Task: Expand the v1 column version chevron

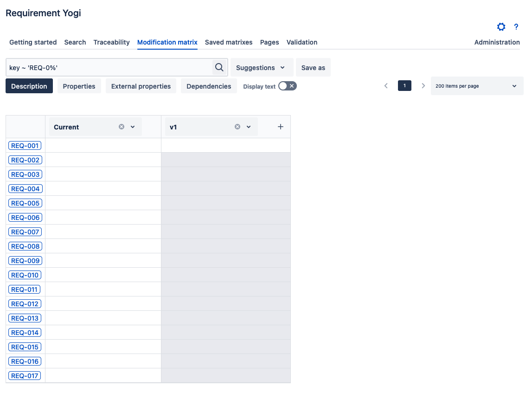Action: [249, 127]
